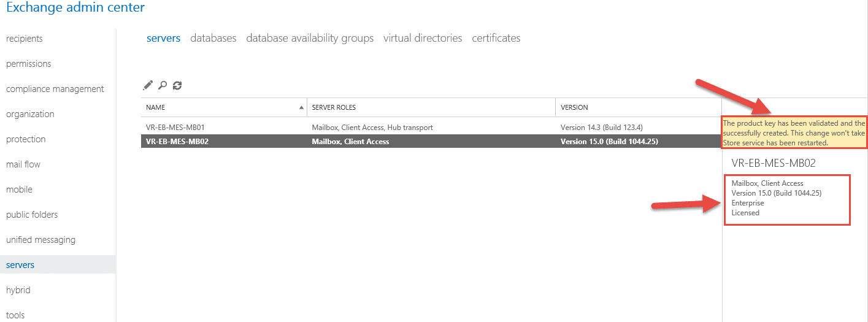Sort by the NAME column arrow

pyautogui.click(x=301, y=107)
